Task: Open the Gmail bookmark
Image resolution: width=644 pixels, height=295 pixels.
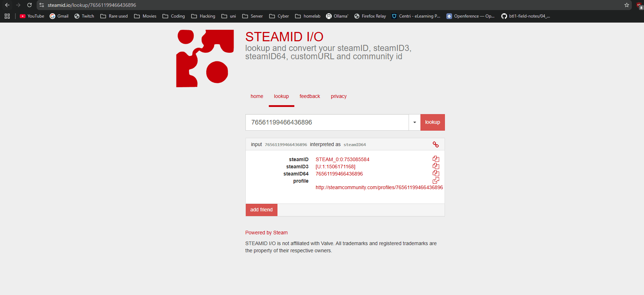Action: (x=59, y=16)
